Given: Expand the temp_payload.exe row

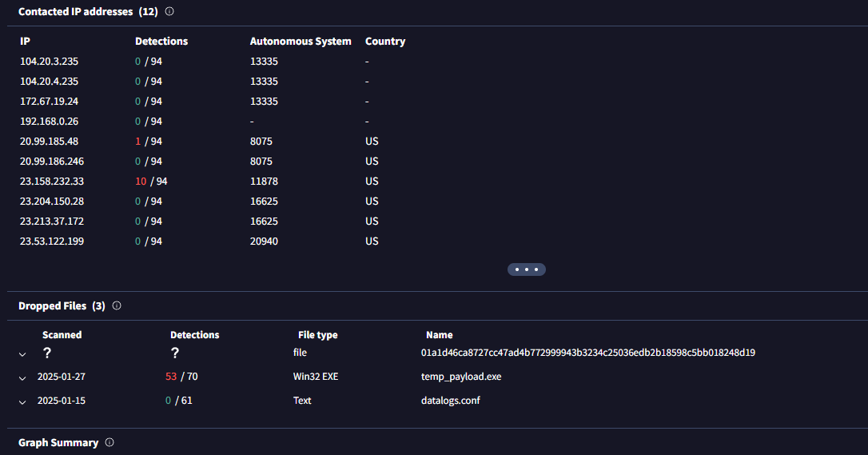Looking at the screenshot, I should (x=22, y=378).
